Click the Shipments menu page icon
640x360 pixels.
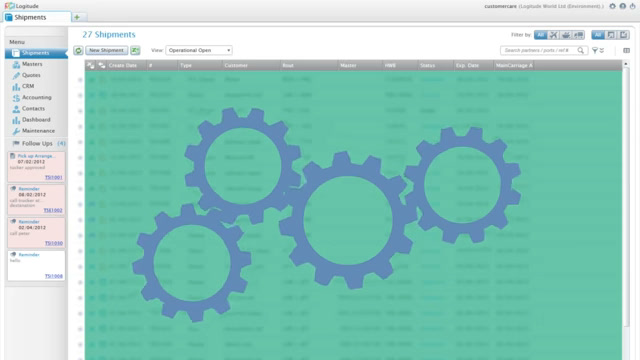16,53
